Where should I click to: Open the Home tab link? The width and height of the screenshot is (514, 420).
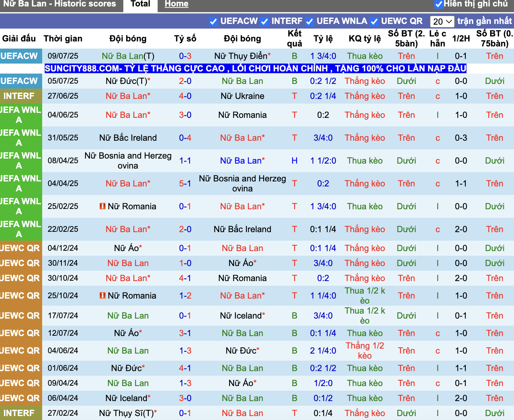[x=177, y=4]
